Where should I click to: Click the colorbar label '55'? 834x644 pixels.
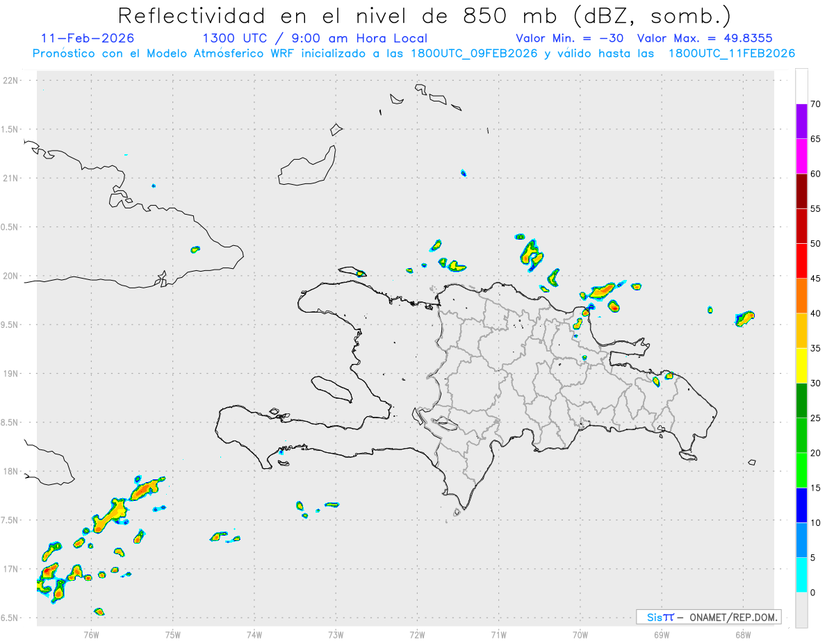816,208
